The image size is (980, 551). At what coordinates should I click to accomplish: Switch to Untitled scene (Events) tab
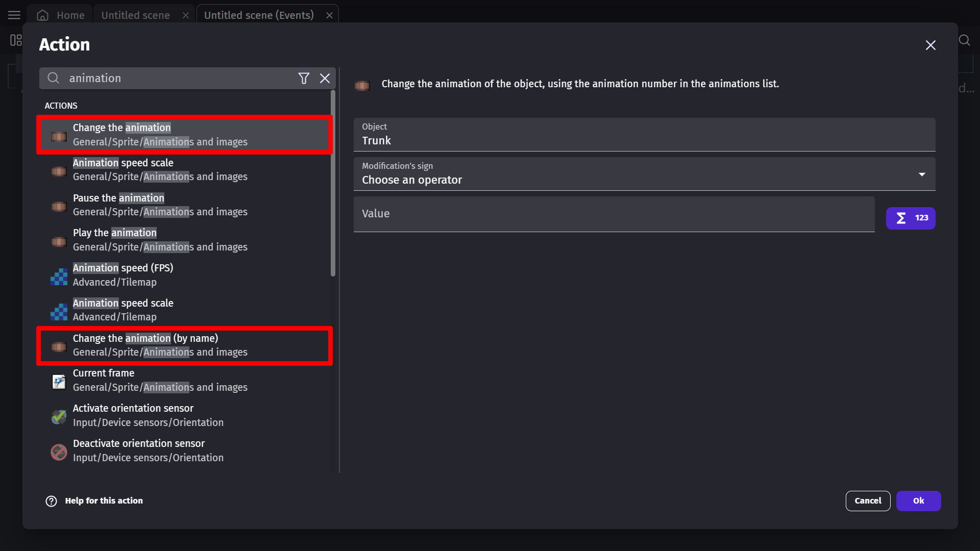click(x=259, y=15)
